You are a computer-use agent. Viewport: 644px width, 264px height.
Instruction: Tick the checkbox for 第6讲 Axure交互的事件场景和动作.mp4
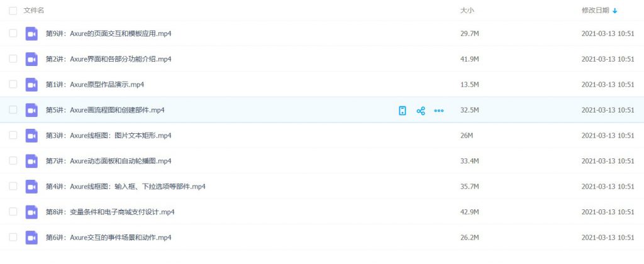[13, 238]
